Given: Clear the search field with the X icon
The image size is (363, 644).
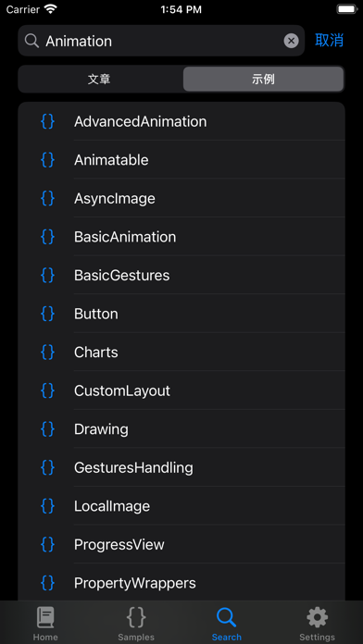Looking at the screenshot, I should (291, 41).
